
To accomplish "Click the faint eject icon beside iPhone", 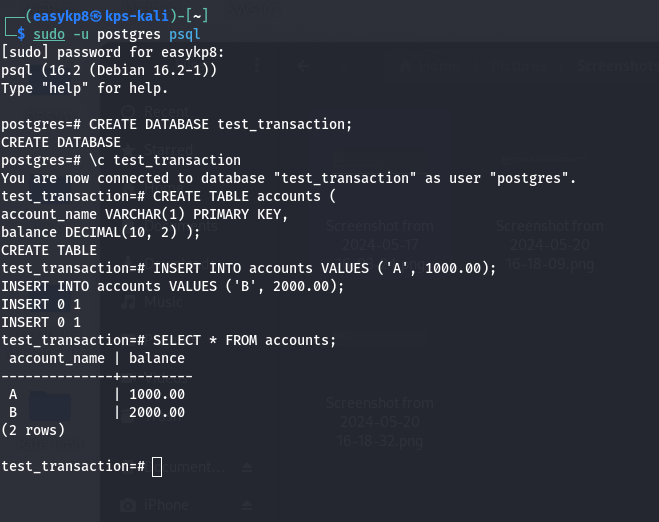I will pos(247,505).
